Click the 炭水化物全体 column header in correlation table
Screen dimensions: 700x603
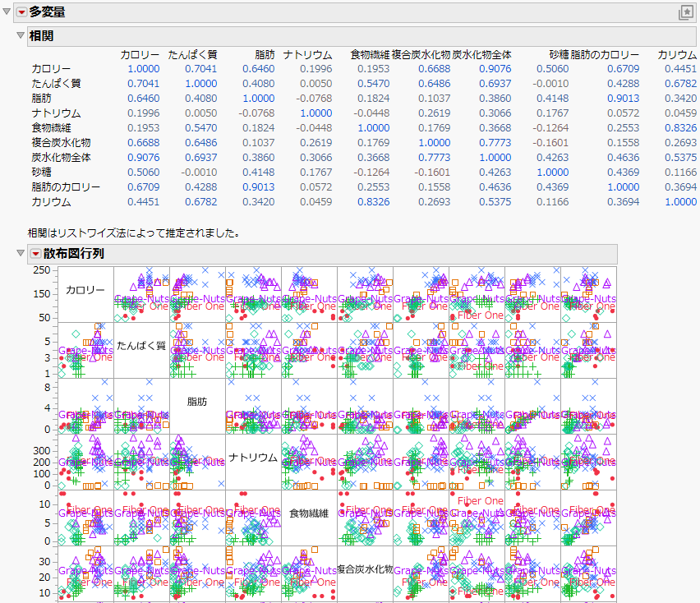point(481,55)
